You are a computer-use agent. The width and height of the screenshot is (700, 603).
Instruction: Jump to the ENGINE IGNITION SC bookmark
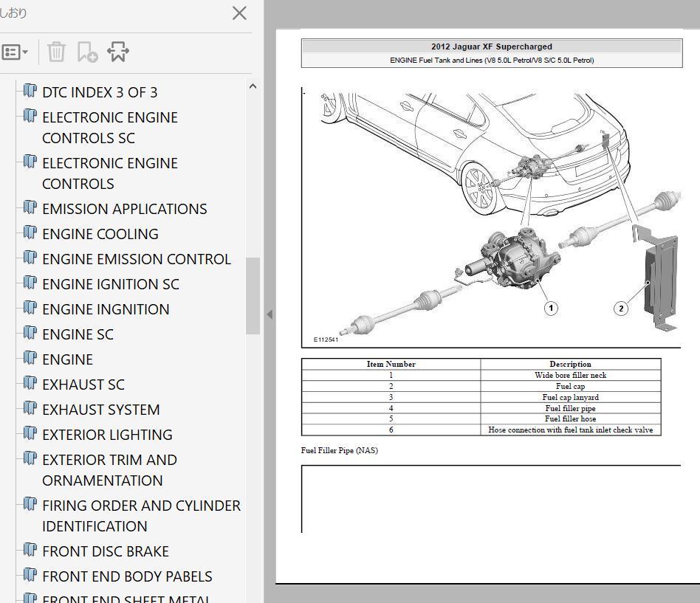tap(110, 284)
